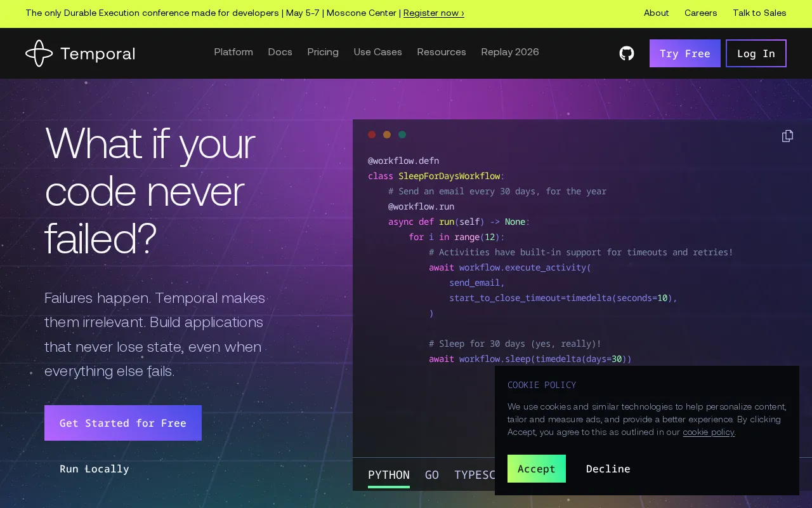Click the '@workflow.defn' code line
812x508 pixels.
click(x=403, y=161)
